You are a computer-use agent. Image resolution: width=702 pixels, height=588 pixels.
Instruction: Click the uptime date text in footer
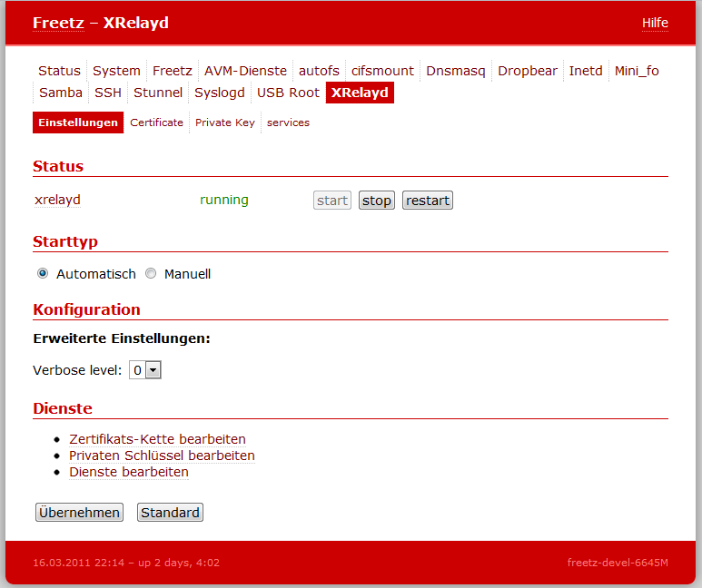(126, 563)
